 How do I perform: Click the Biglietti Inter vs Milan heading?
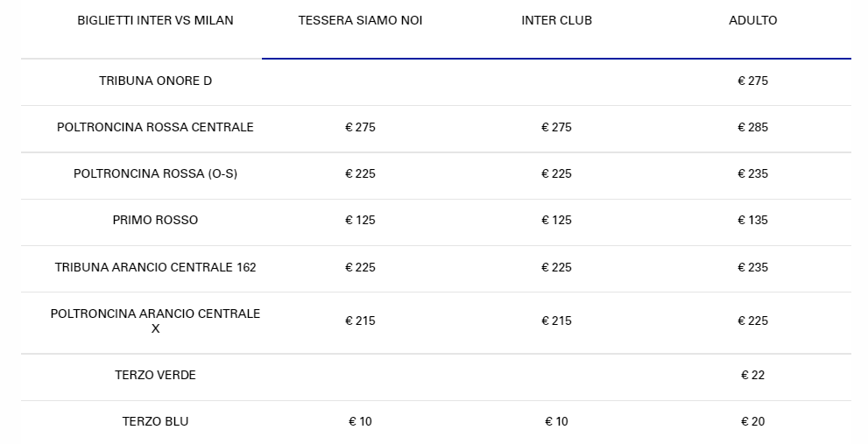coord(155,20)
